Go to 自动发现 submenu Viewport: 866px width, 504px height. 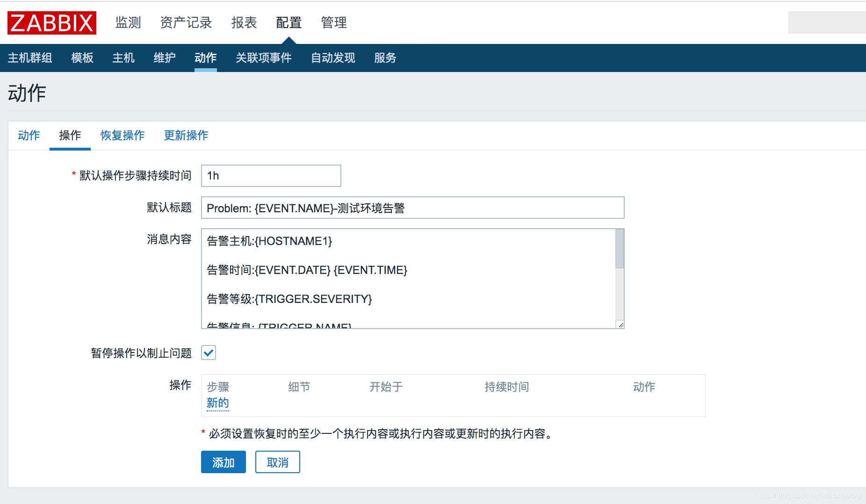333,58
